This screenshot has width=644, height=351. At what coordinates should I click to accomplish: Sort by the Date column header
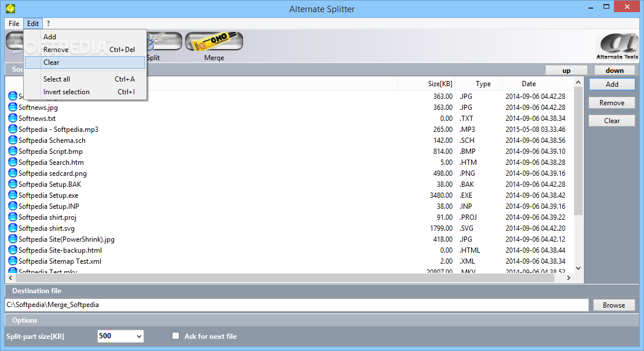click(x=538, y=84)
